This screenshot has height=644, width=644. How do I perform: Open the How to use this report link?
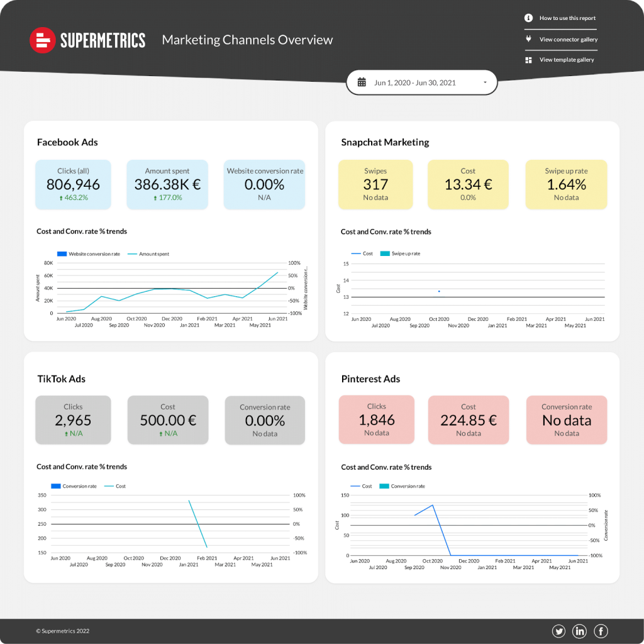(567, 18)
